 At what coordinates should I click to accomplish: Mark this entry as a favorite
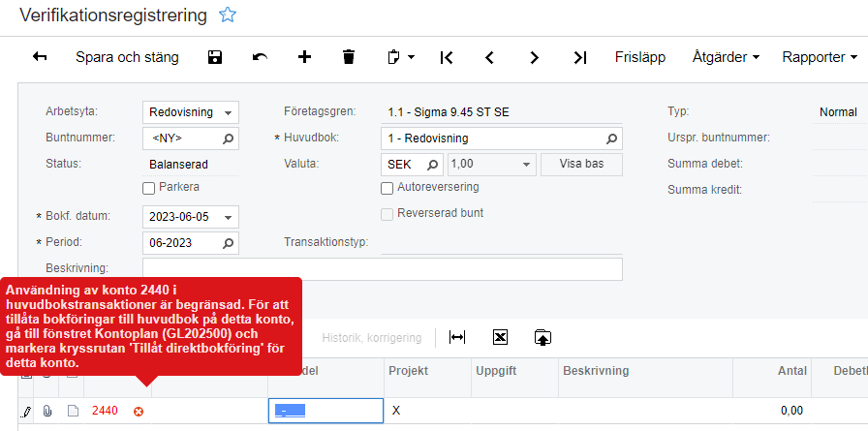[228, 15]
